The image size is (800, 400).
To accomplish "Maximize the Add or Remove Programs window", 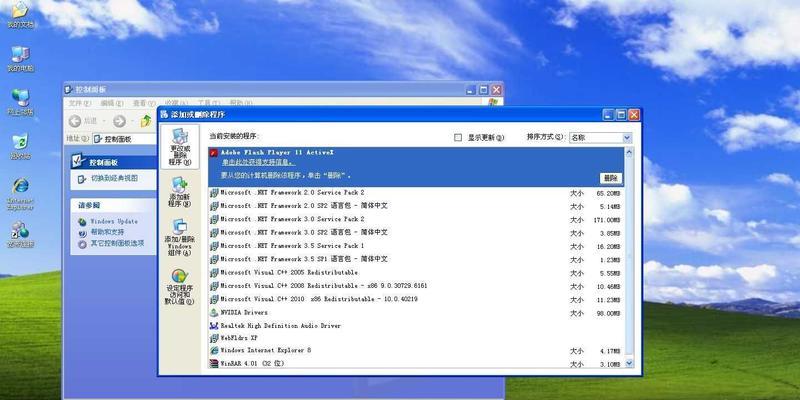I will click(621, 115).
